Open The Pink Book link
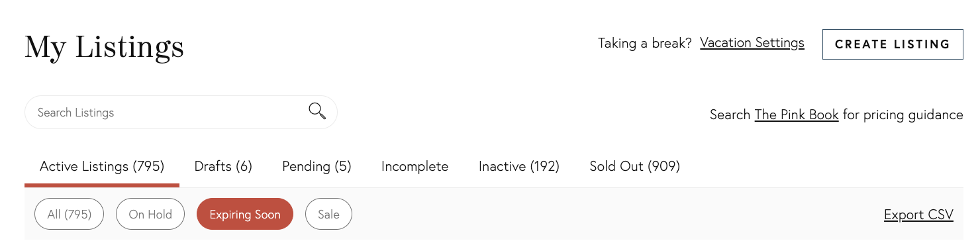The image size is (980, 245). [x=797, y=115]
